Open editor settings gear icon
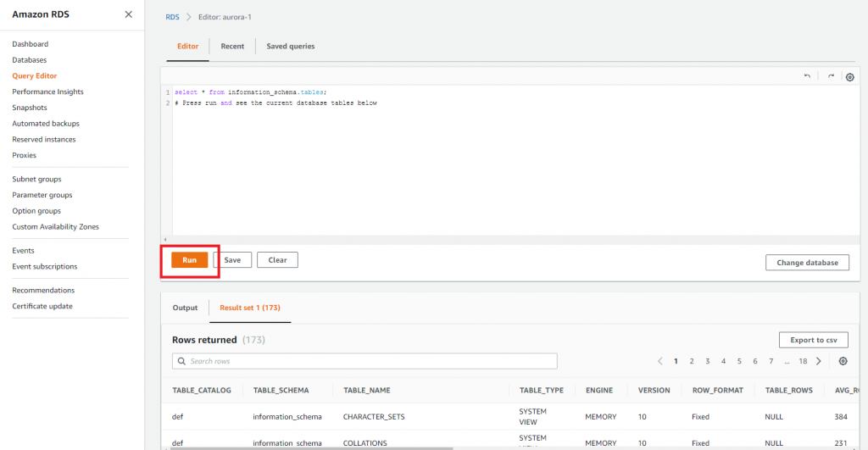The height and width of the screenshot is (450, 868). (849, 77)
